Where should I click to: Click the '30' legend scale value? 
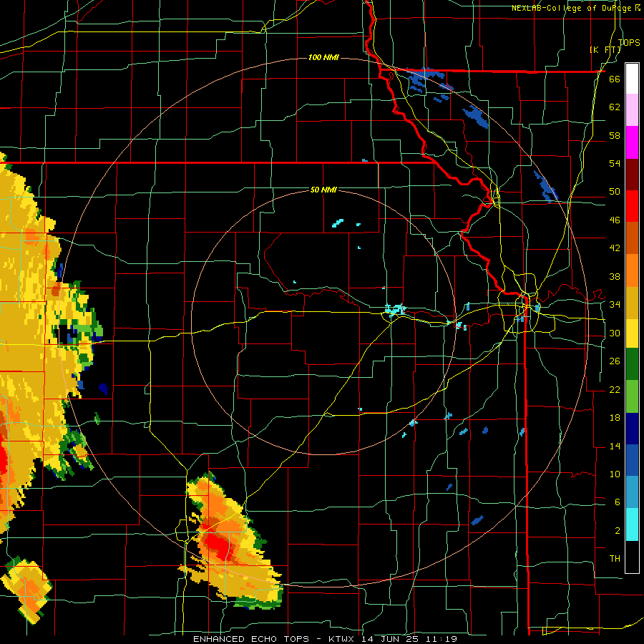(x=615, y=333)
